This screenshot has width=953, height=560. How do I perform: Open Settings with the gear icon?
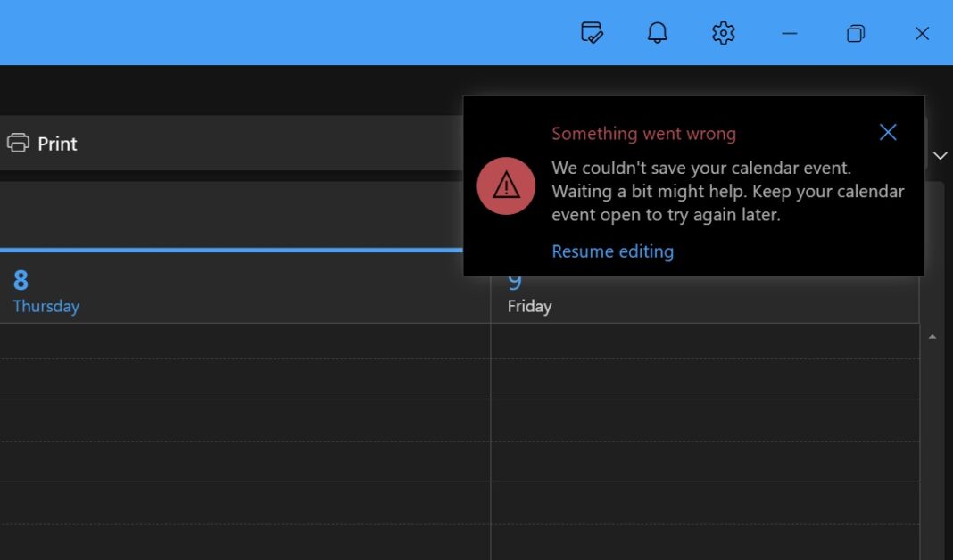(x=723, y=33)
